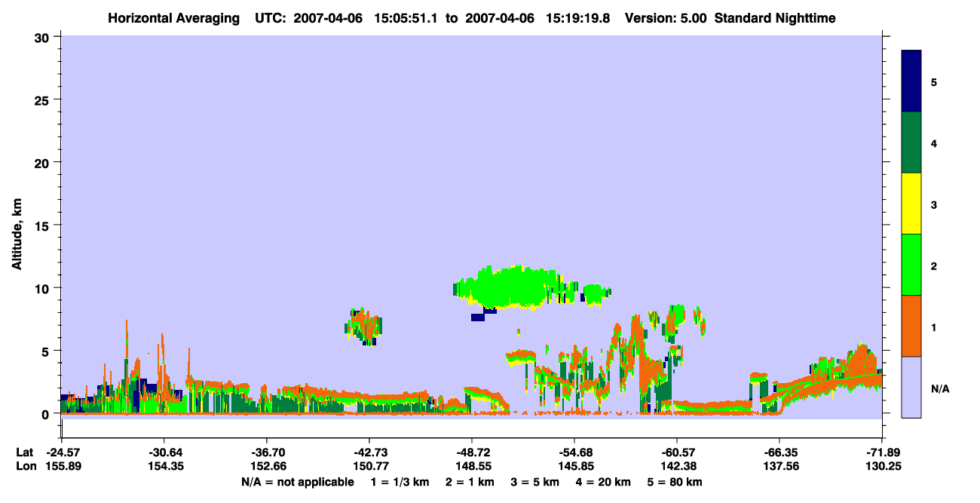This screenshot has width=980, height=503.
Task: Click the small cloud patch near 7 km
Action: (365, 326)
